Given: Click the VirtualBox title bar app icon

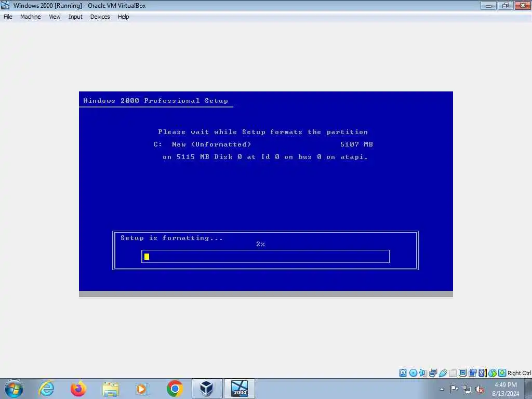Looking at the screenshot, I should coord(5,5).
